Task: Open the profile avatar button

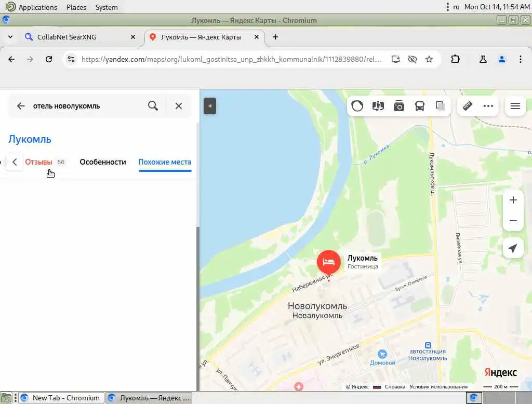Action: pos(502,59)
